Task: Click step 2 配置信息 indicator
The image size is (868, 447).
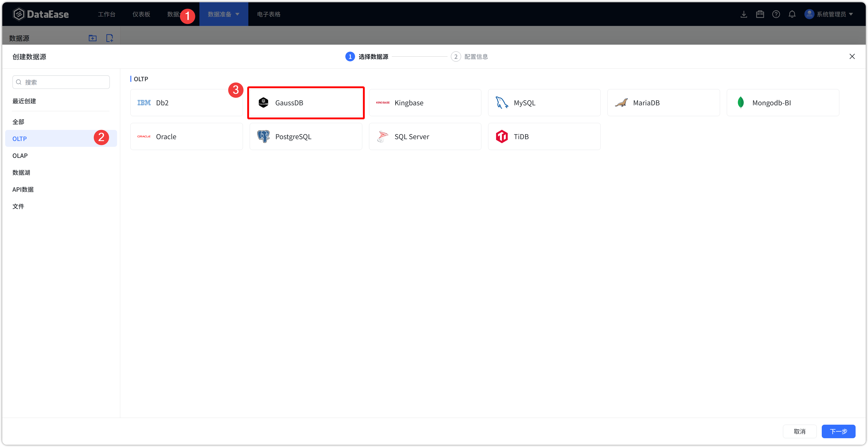Action: point(469,57)
